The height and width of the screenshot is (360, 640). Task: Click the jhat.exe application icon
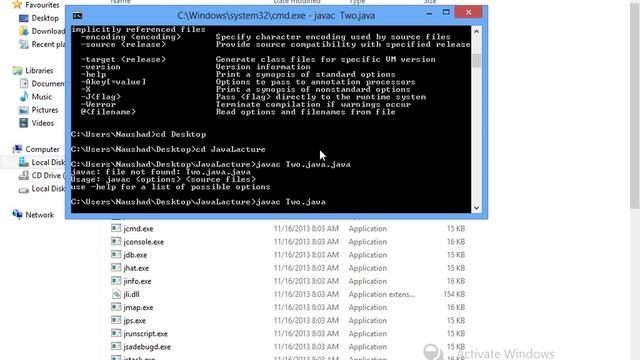pos(116,268)
